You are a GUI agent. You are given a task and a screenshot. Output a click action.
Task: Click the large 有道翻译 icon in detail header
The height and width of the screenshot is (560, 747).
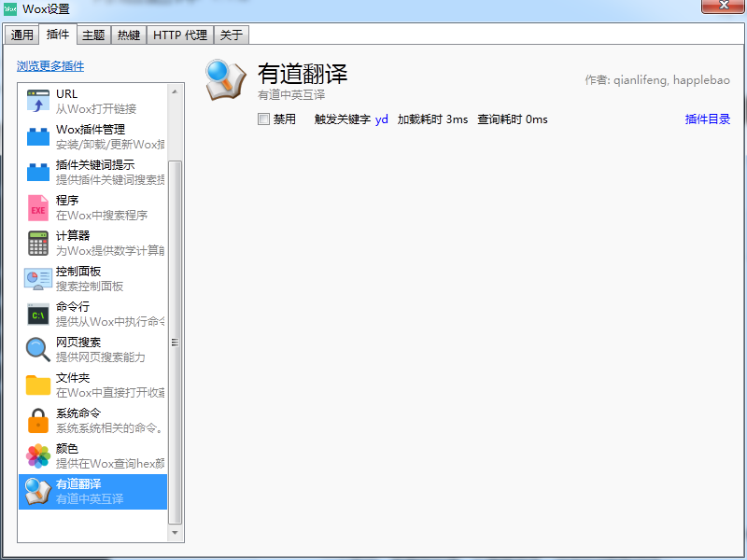[x=226, y=79]
